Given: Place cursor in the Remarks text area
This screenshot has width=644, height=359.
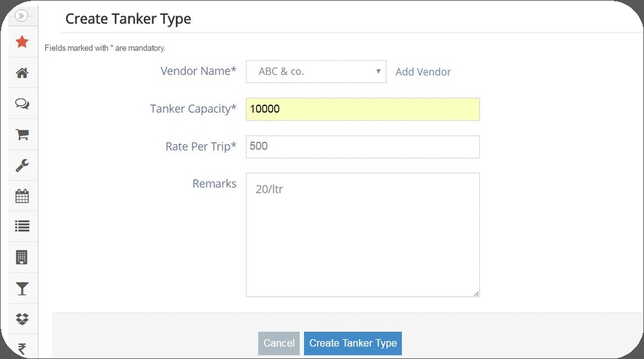Looking at the screenshot, I should 362,234.
